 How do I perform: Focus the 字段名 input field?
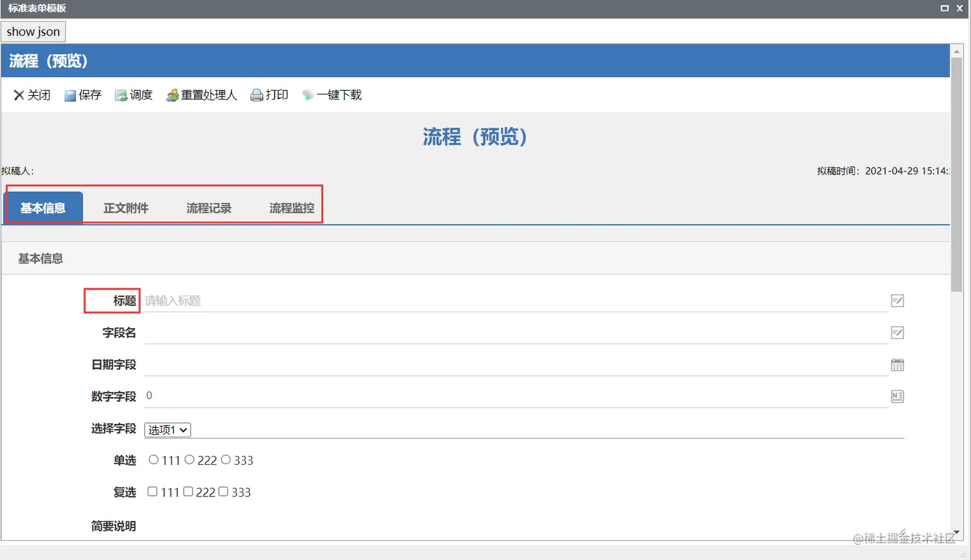(x=516, y=333)
